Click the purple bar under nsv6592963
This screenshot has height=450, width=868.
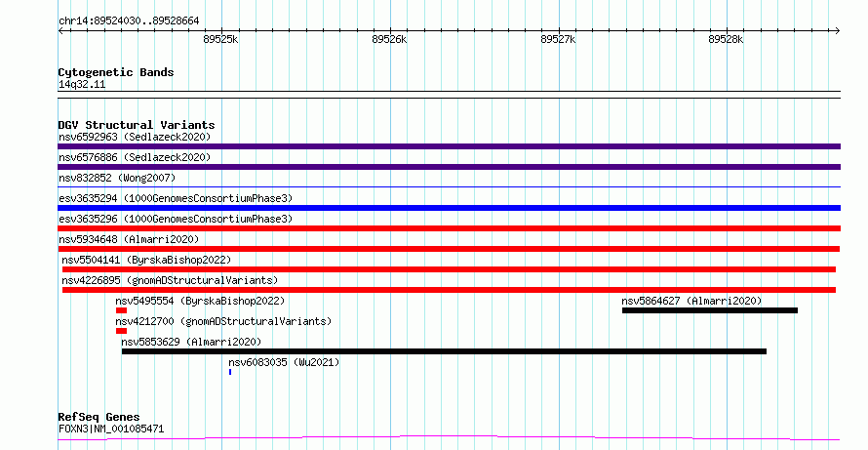click(x=449, y=146)
